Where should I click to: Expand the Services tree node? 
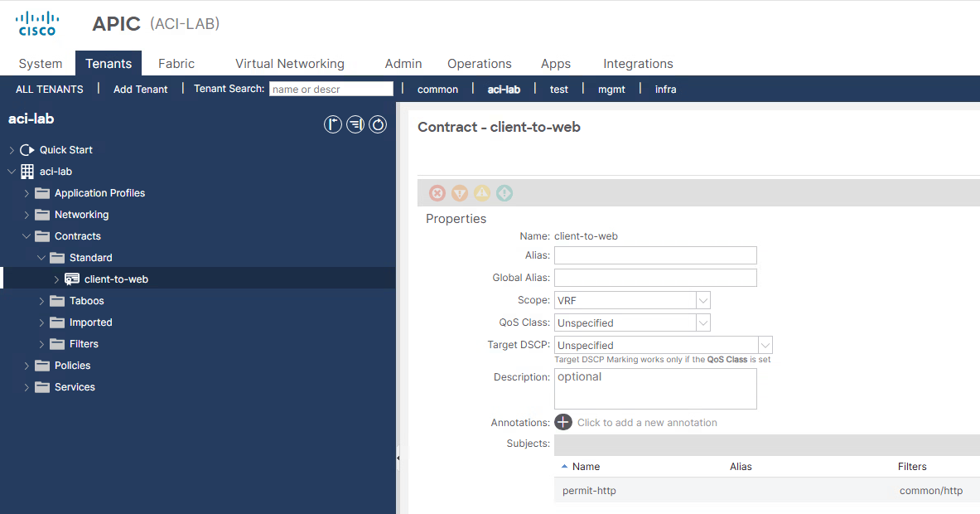[x=27, y=387]
